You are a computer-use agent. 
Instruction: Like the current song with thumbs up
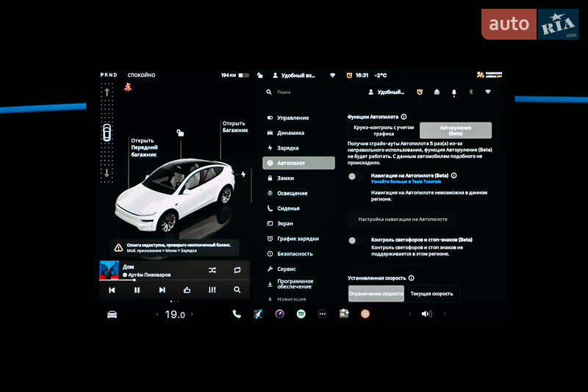(x=187, y=290)
